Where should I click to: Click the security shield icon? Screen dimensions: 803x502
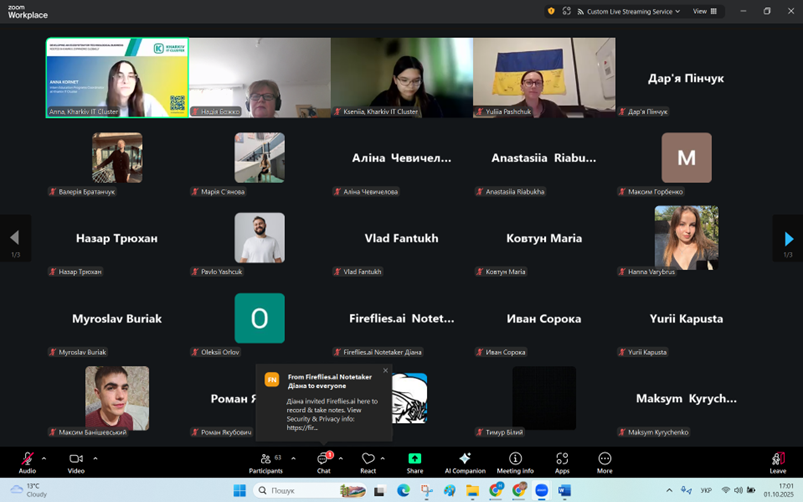click(551, 11)
